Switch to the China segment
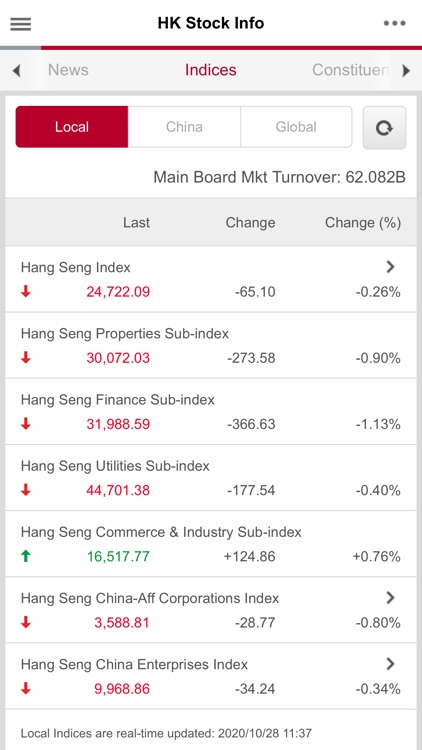This screenshot has height=750, width=422. (x=184, y=127)
